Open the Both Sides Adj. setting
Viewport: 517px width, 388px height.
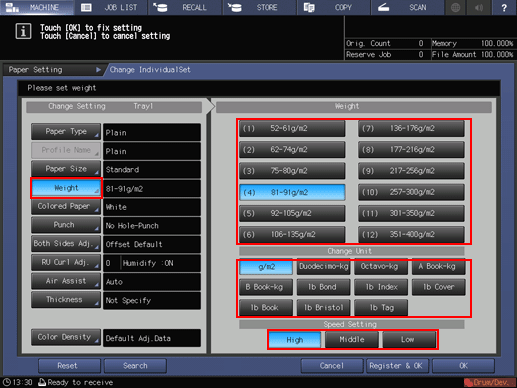(x=66, y=244)
